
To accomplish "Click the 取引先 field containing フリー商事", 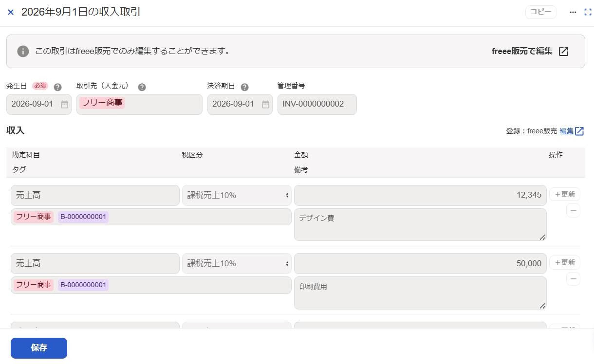I will pyautogui.click(x=139, y=104).
